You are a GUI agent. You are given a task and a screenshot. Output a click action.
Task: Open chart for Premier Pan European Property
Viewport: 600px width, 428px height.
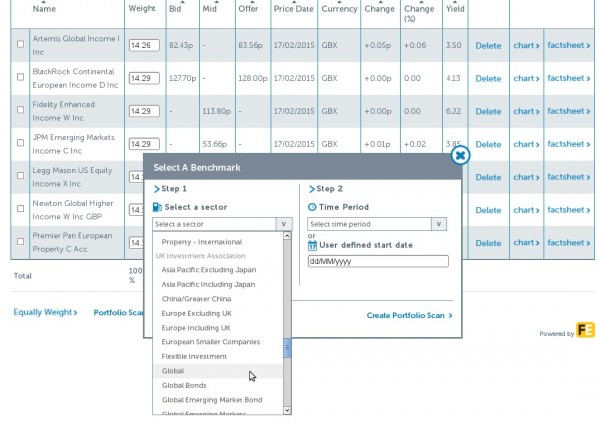[526, 242]
